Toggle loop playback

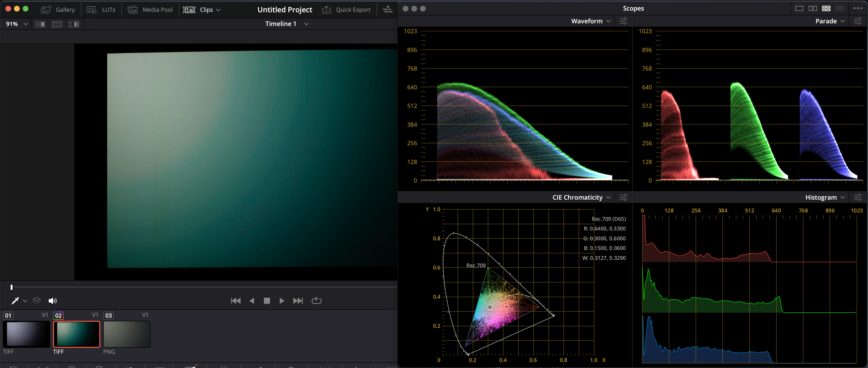tap(316, 301)
